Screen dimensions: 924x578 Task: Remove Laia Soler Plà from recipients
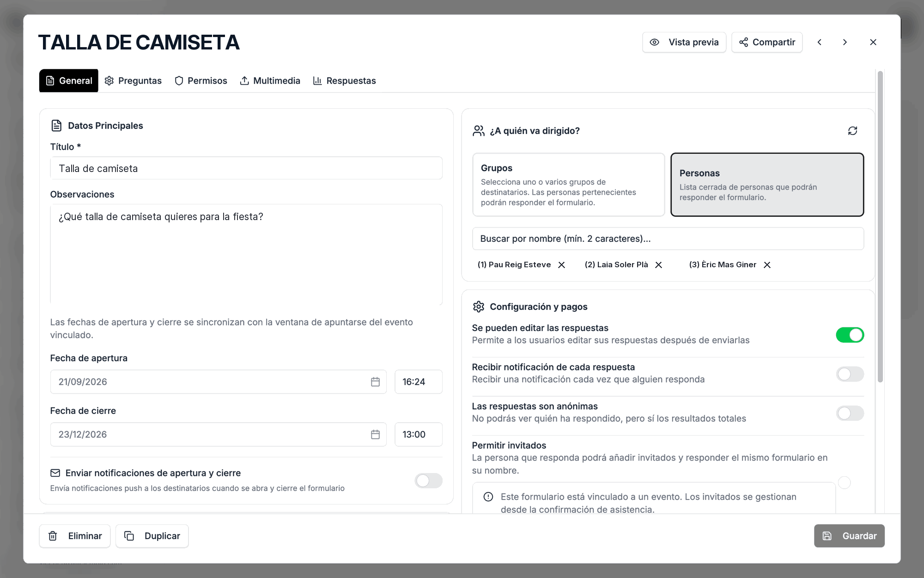(659, 265)
